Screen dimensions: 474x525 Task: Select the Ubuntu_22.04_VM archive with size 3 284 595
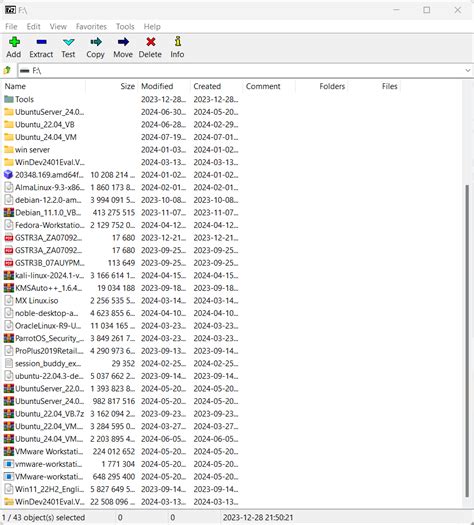coord(49,426)
